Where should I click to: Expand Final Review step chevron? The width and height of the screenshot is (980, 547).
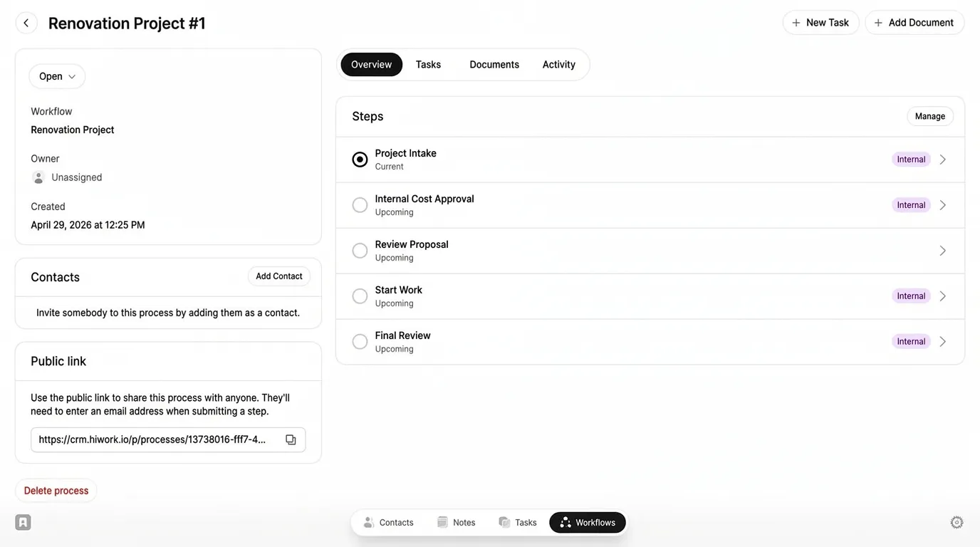pyautogui.click(x=942, y=342)
